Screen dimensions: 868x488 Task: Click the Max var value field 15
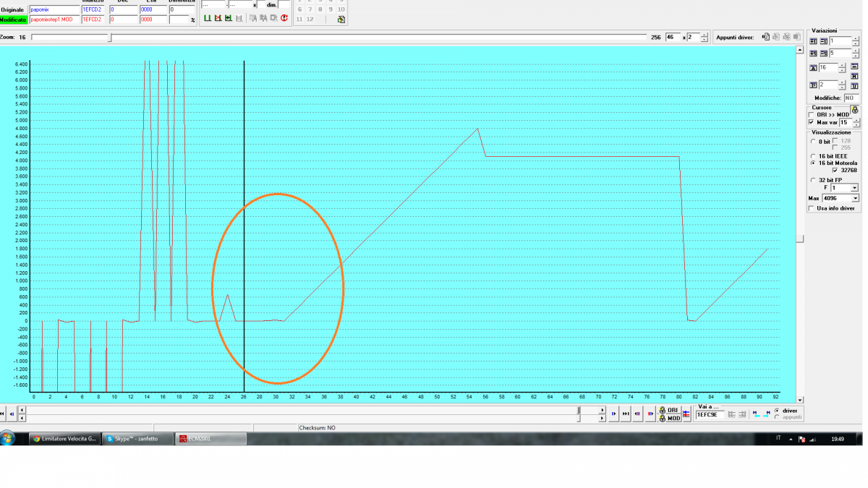(x=845, y=123)
